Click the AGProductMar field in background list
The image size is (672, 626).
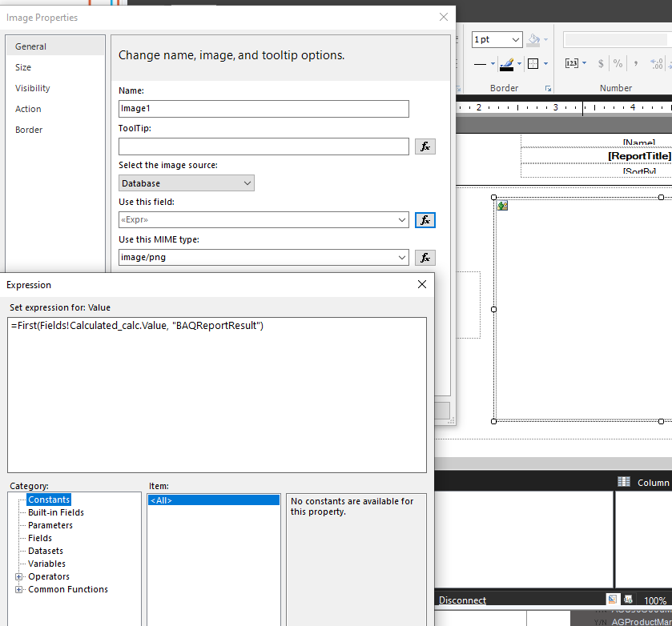tap(641, 622)
